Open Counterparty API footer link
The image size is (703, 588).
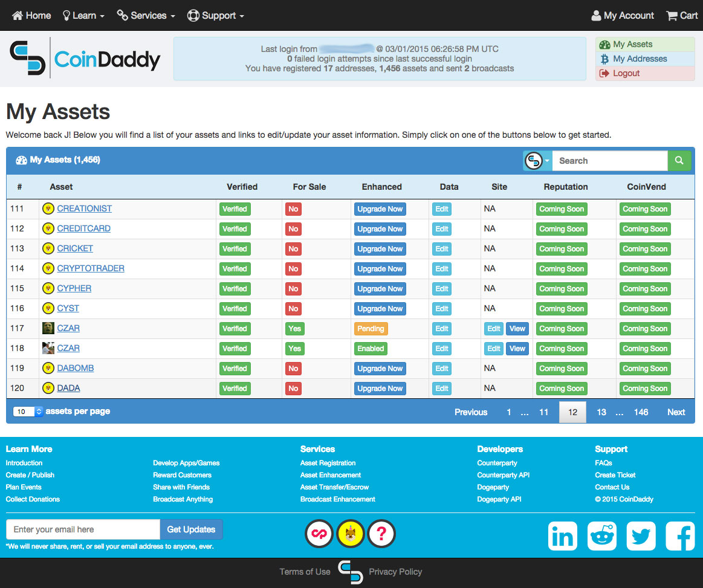click(x=503, y=475)
